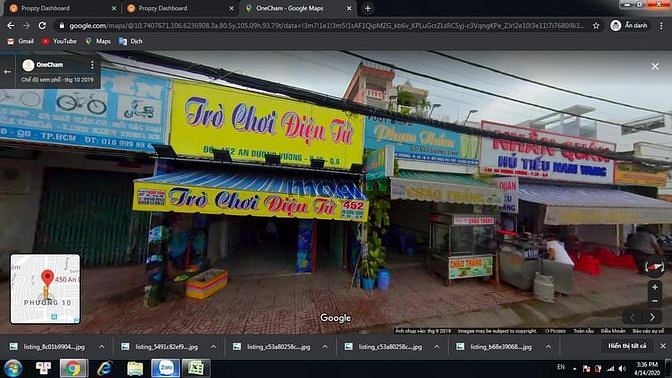Expand options for listing_b68e39068 download
The width and height of the screenshot is (672, 378).
click(549, 347)
